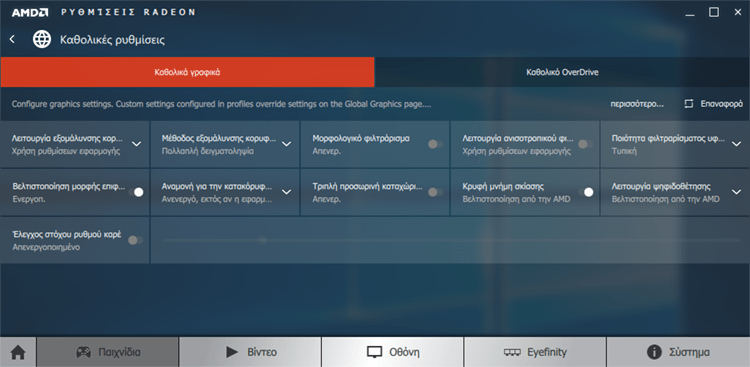Toggle Λειτουργία ανισοτροπικού φιλτραρίσματος switch

tap(585, 144)
